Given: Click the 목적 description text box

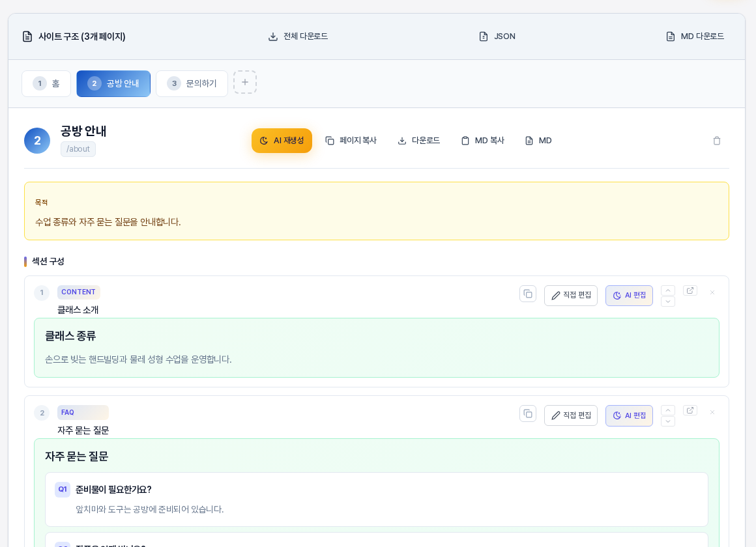Looking at the screenshot, I should pos(377,211).
